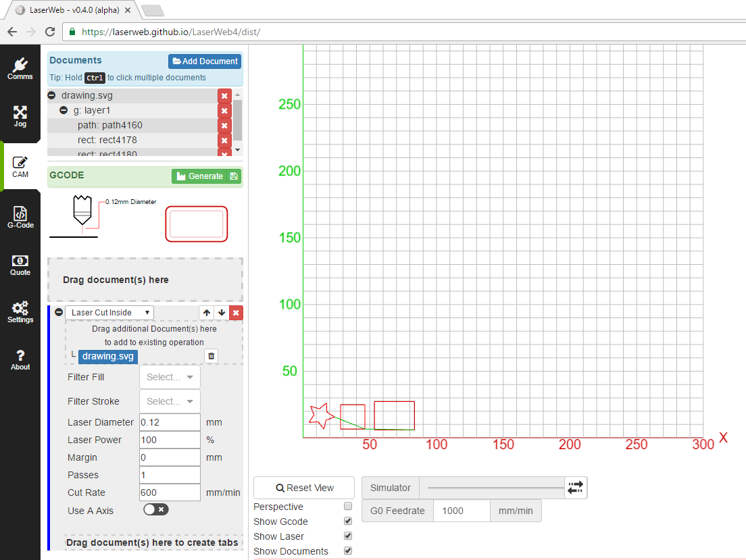
Task: Open the About page
Action: pos(20,358)
